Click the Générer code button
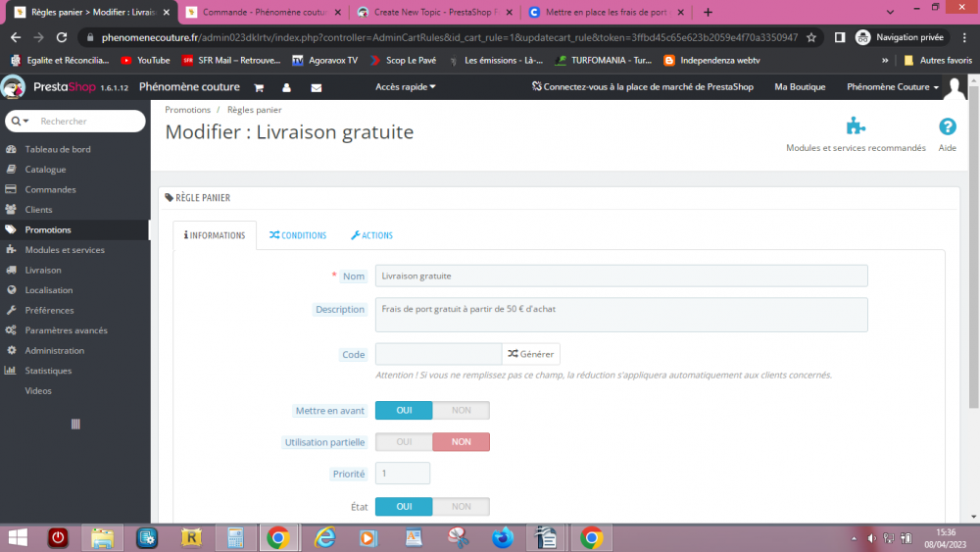The height and width of the screenshot is (552, 980). coord(530,354)
